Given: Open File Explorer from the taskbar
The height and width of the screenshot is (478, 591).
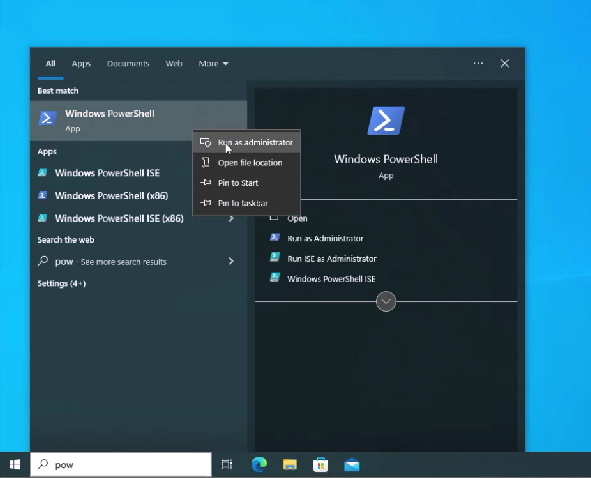Looking at the screenshot, I should coord(290,464).
